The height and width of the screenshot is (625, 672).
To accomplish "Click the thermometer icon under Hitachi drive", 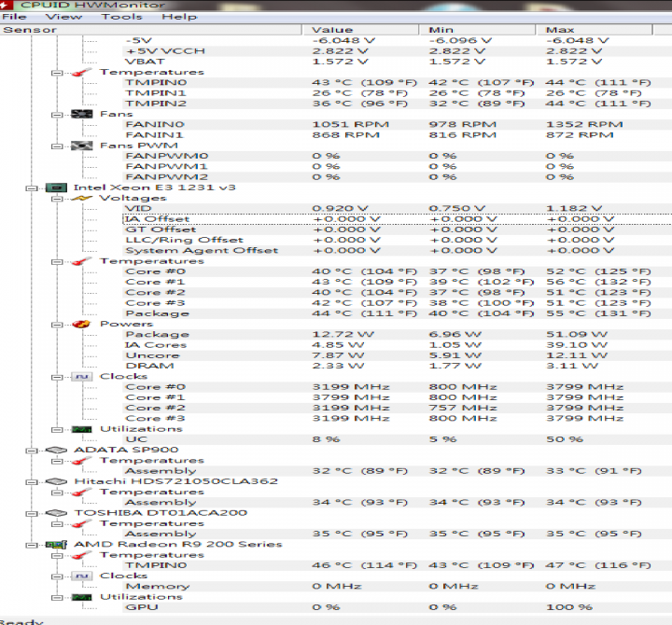I will [x=81, y=492].
